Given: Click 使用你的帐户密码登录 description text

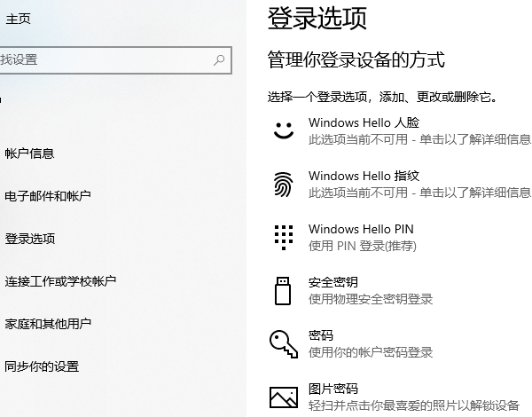Looking at the screenshot, I should tap(371, 352).
